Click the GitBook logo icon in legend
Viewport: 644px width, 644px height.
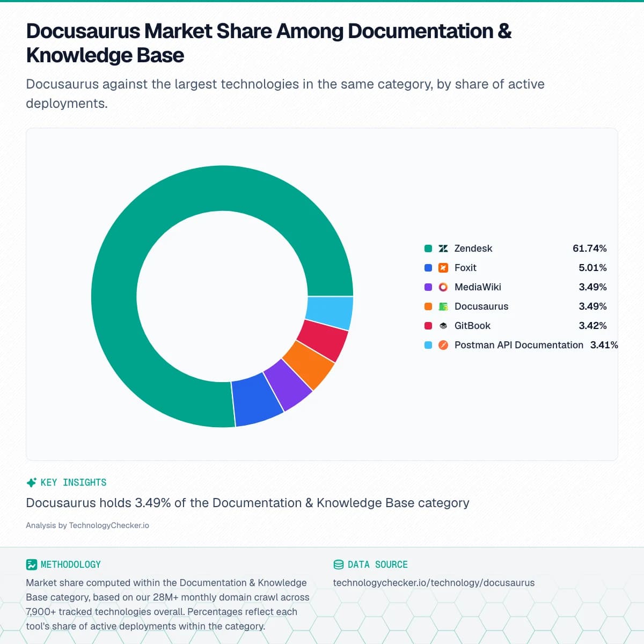(x=443, y=326)
